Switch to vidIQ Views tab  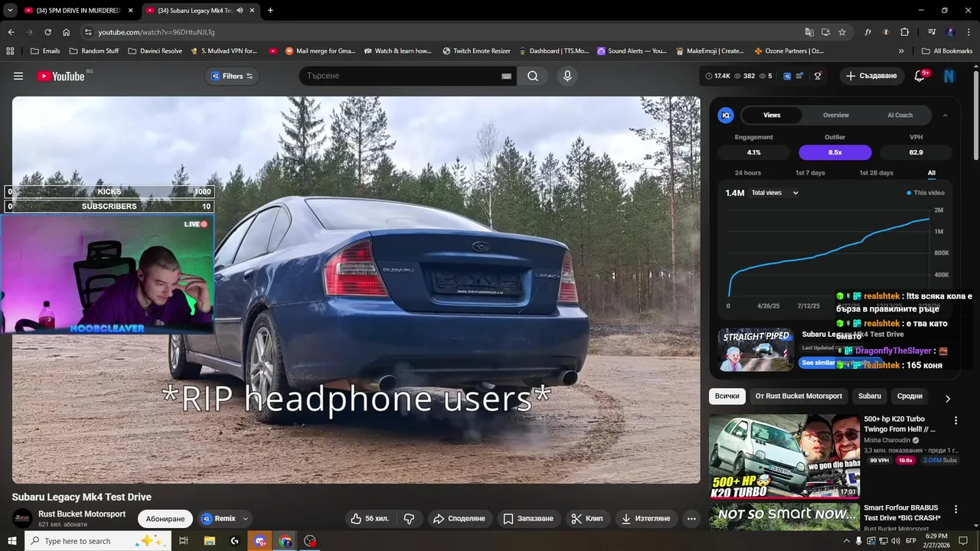772,115
